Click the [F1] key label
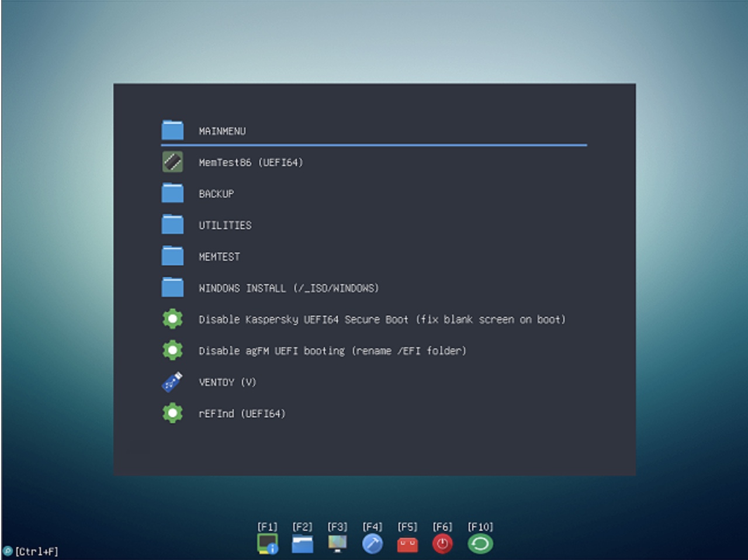 268,527
